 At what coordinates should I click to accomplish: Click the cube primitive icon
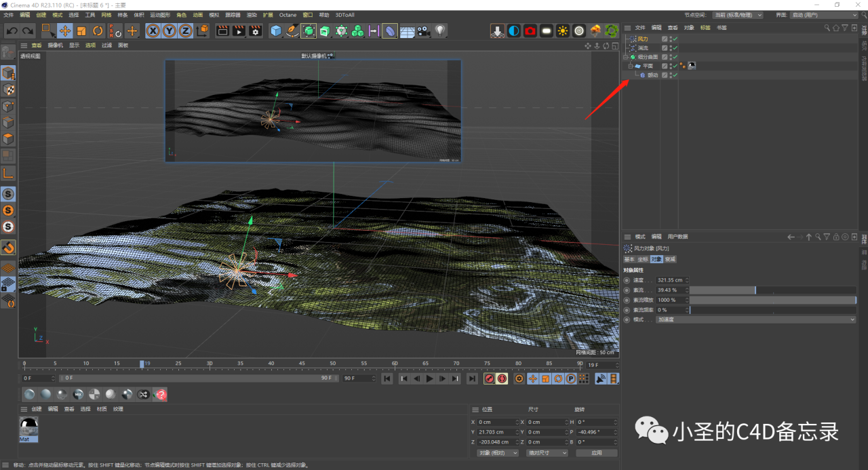click(x=276, y=28)
